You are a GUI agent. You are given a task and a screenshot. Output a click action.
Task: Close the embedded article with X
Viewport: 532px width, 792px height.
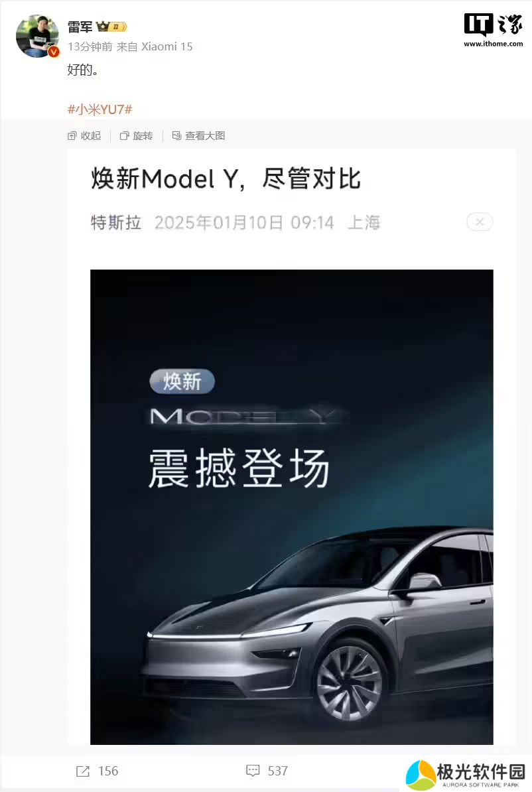[480, 222]
